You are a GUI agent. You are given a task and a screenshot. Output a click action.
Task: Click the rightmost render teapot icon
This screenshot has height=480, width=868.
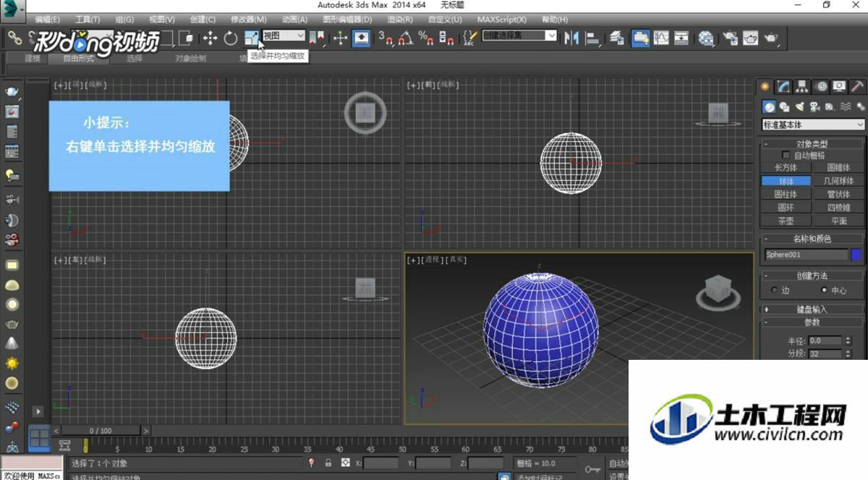(x=772, y=38)
